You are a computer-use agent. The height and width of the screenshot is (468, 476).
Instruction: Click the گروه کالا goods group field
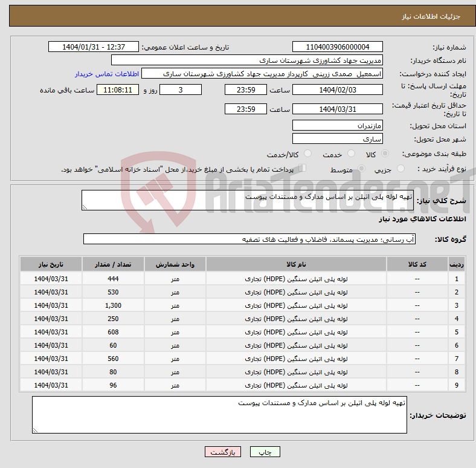249,239
